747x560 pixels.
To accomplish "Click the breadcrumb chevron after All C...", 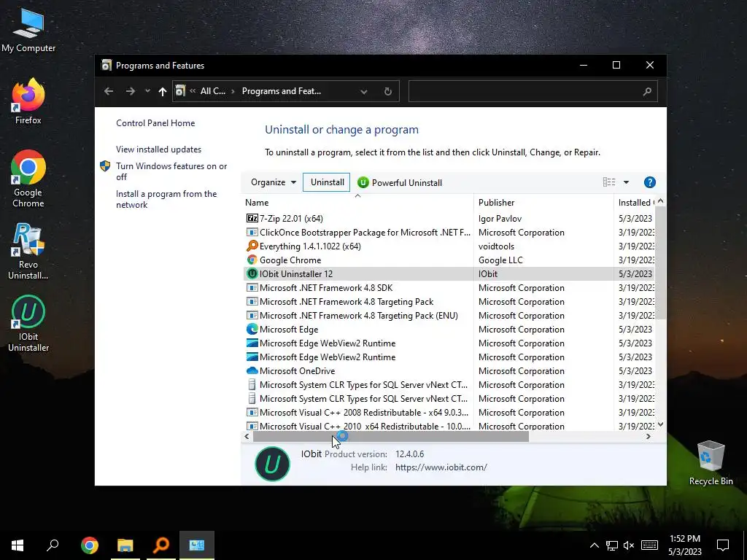I will pyautogui.click(x=233, y=91).
